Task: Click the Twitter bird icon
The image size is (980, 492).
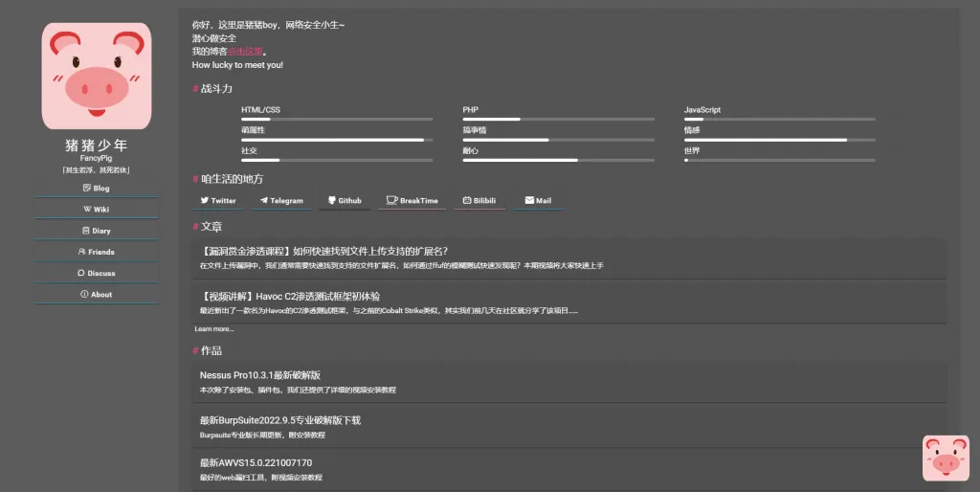Action: pyautogui.click(x=204, y=201)
